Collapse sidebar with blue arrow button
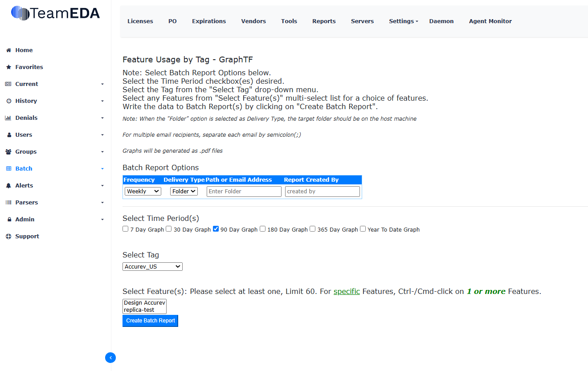The image size is (588, 371). pyautogui.click(x=110, y=358)
